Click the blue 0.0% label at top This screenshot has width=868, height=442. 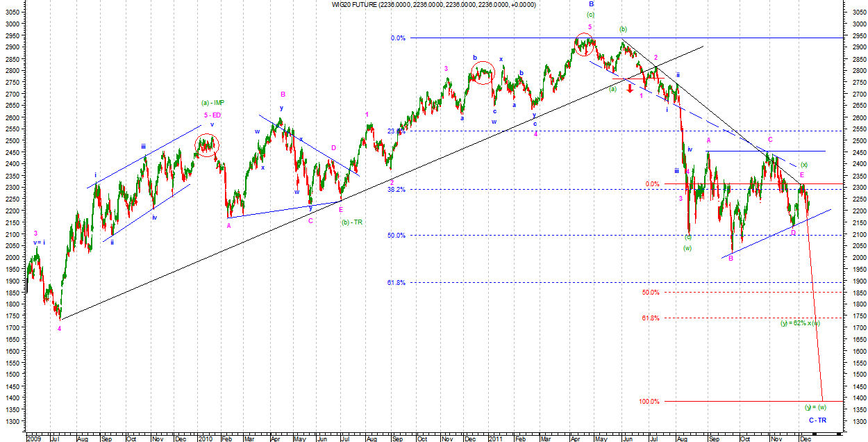click(x=397, y=38)
